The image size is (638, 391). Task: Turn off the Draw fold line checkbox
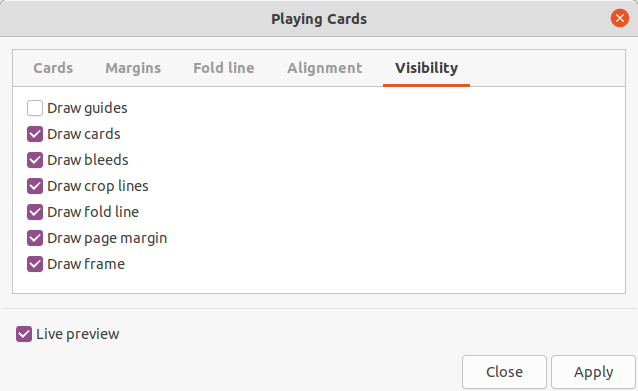(x=35, y=212)
